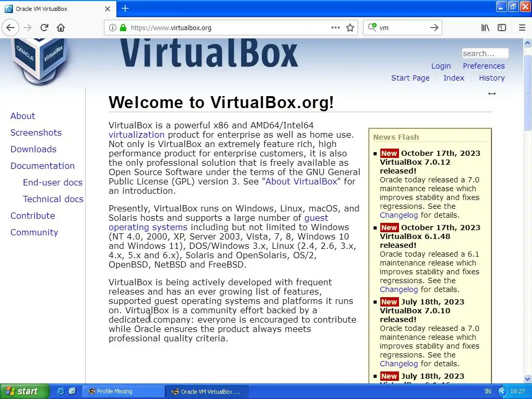Click the browser search box containing vm

pyautogui.click(x=403, y=28)
